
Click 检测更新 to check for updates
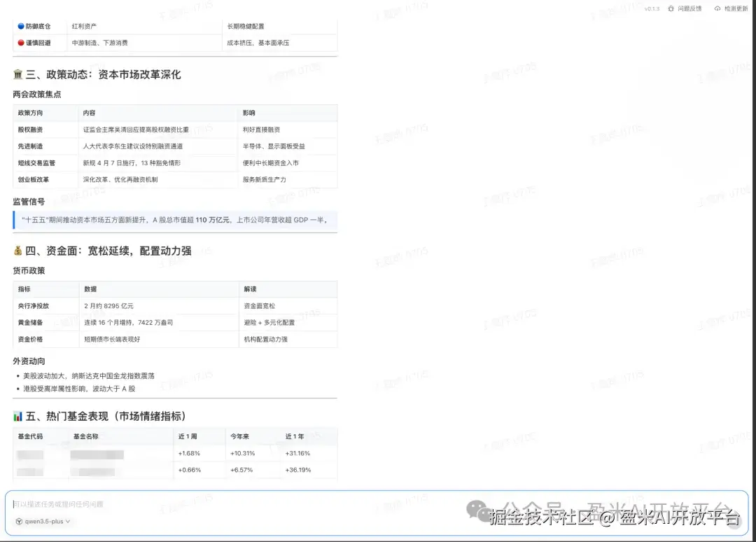point(735,8)
